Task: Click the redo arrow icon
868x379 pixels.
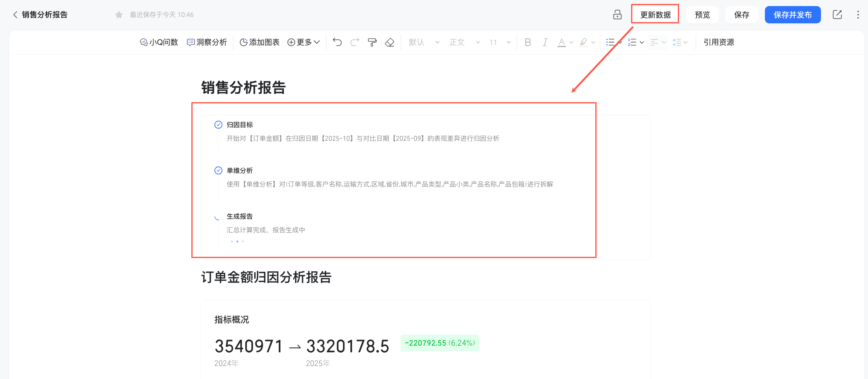Action: tap(355, 42)
